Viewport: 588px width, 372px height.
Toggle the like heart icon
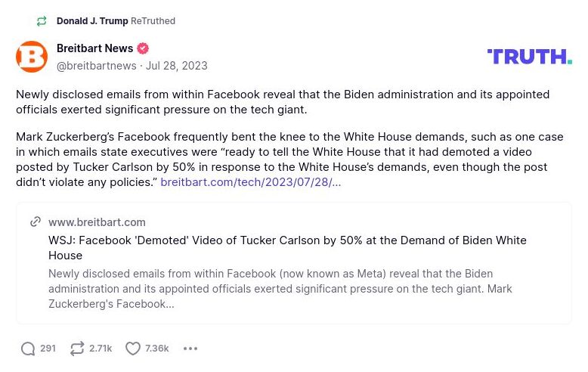pyautogui.click(x=133, y=349)
